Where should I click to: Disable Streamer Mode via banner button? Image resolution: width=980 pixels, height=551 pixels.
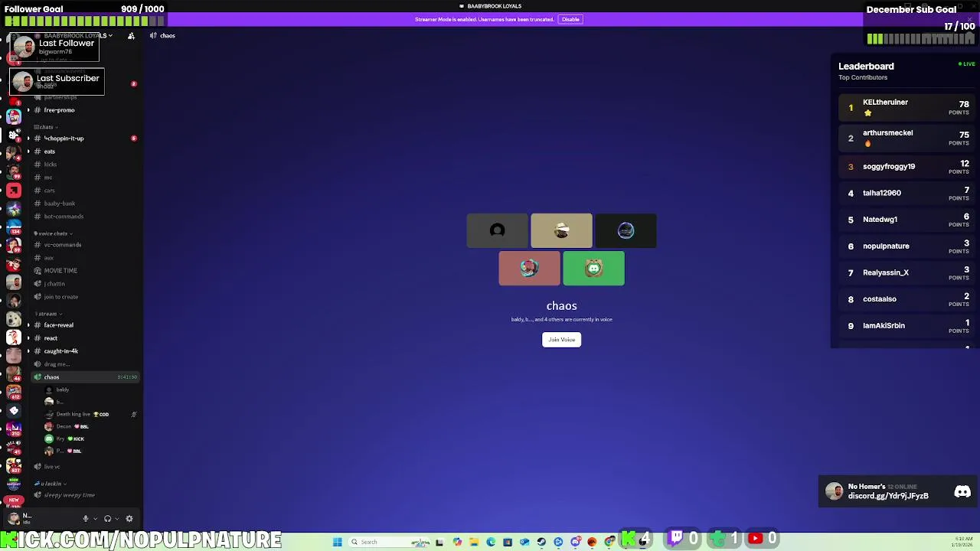click(x=570, y=19)
